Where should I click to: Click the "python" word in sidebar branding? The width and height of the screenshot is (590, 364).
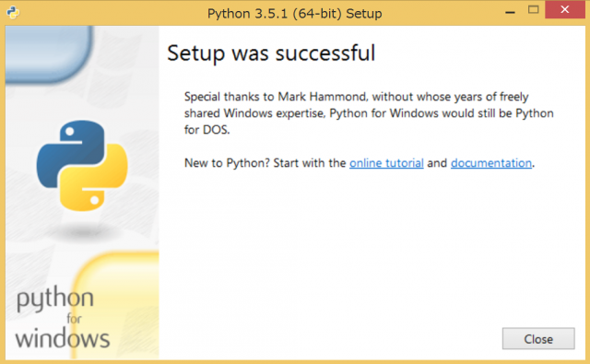tap(55, 299)
